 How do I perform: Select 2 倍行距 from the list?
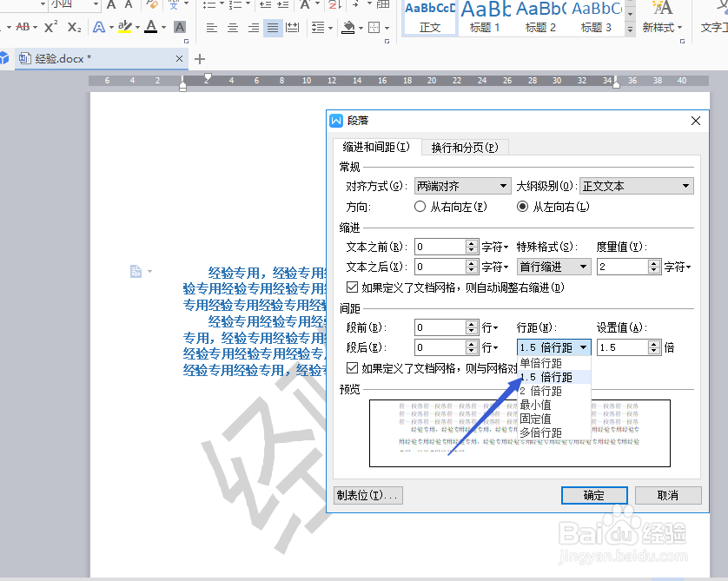point(554,391)
